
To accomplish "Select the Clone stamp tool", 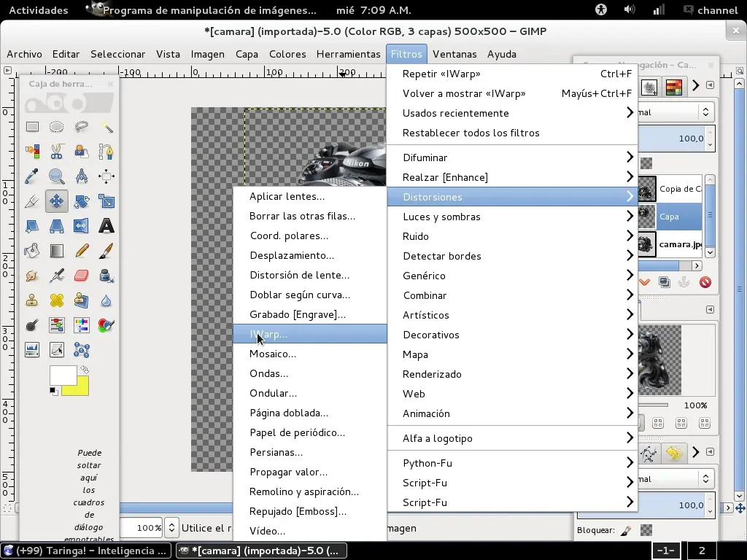I will (32, 300).
